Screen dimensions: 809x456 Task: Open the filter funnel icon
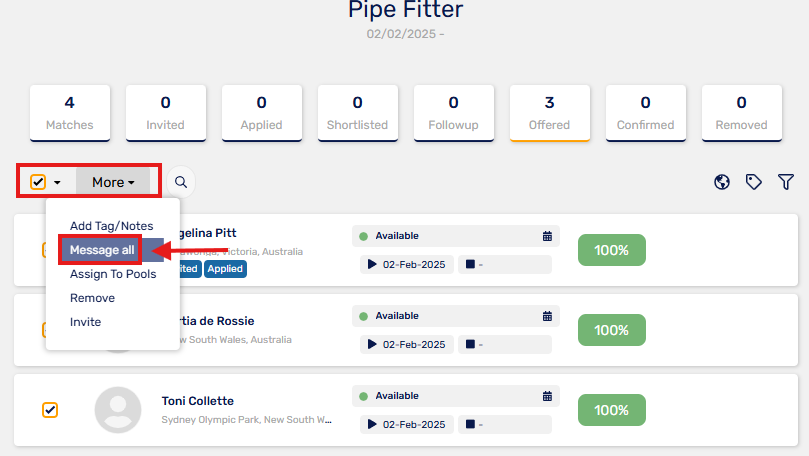point(786,182)
